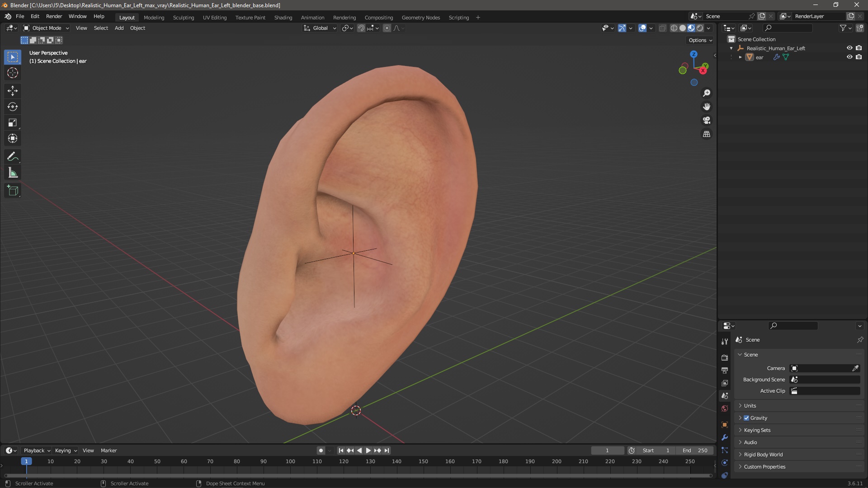Expand the Units panel
The height and width of the screenshot is (488, 868).
[750, 406]
